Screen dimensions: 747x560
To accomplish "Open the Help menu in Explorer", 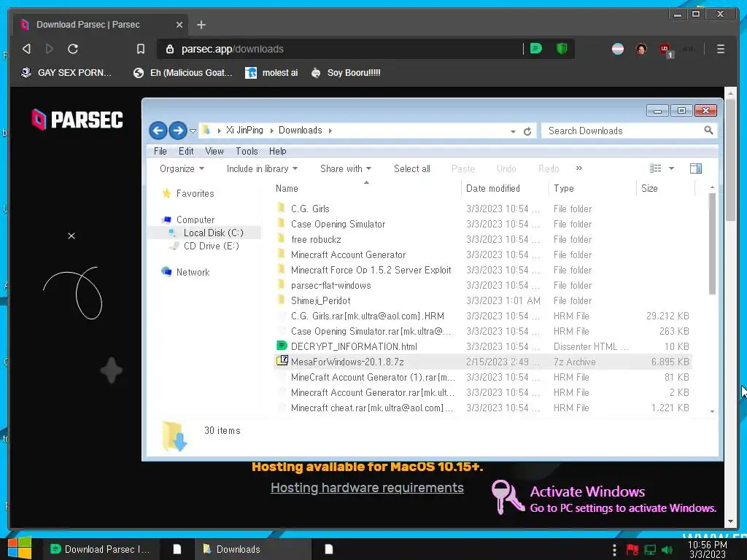I will pos(277,151).
